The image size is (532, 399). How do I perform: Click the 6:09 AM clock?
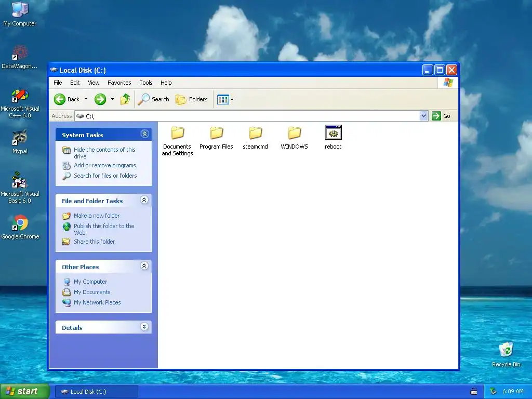[513, 392]
